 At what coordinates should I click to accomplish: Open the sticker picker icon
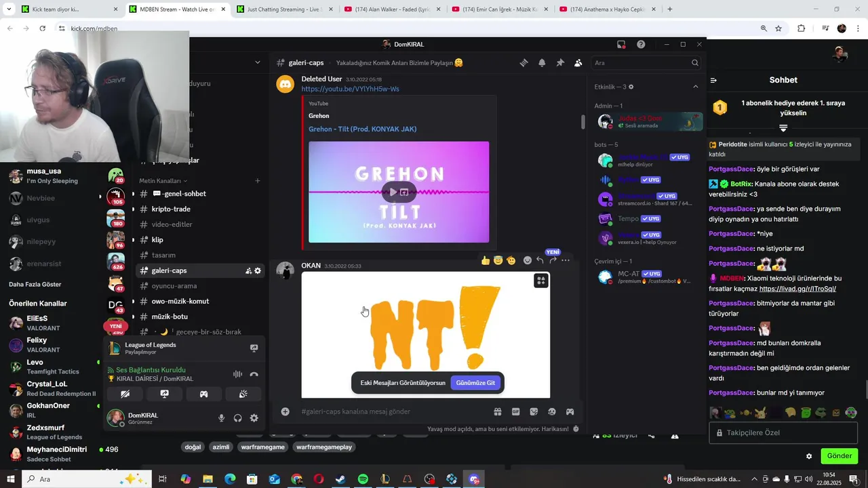pyautogui.click(x=534, y=411)
